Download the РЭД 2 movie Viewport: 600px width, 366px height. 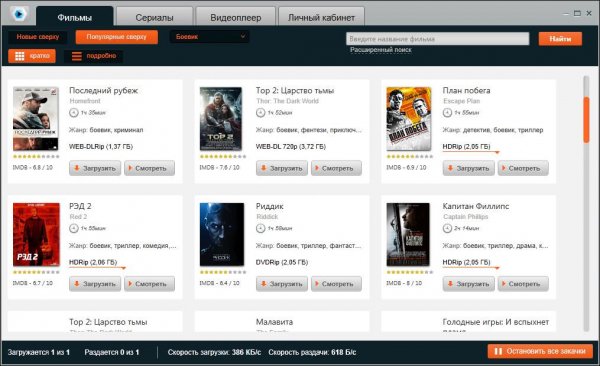pos(95,284)
